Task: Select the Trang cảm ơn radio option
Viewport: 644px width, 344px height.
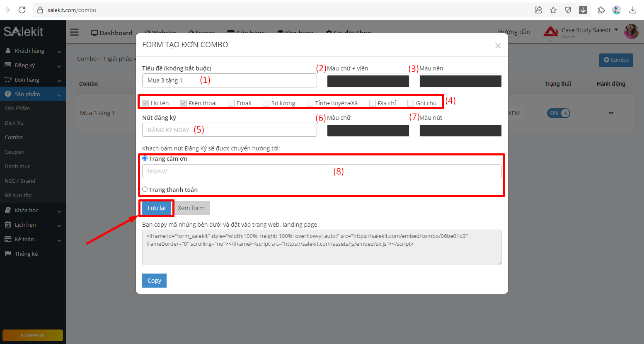Action: (145, 158)
